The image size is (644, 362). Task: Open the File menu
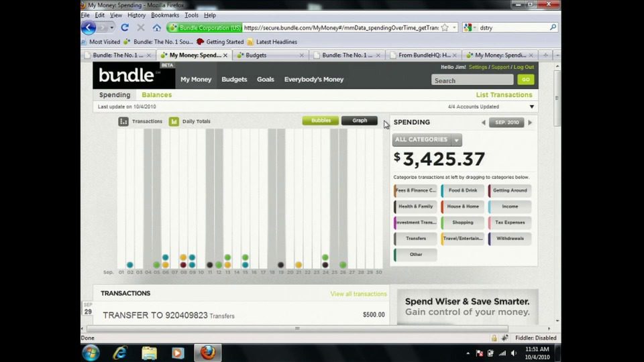(85, 15)
